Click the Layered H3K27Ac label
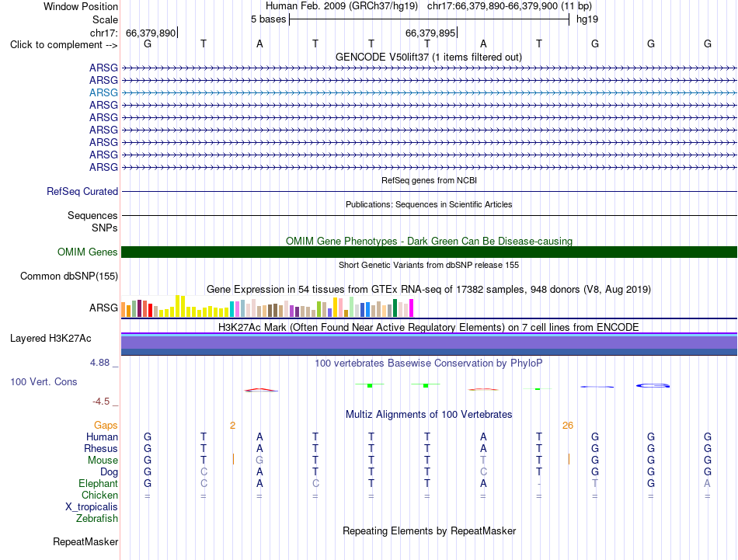Image resolution: width=738 pixels, height=560 pixels. click(x=50, y=339)
